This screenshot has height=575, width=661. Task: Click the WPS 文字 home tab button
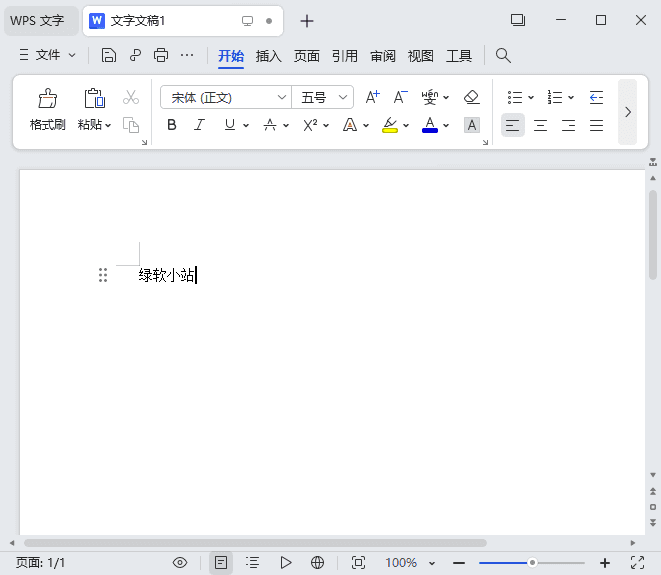pos(37,20)
